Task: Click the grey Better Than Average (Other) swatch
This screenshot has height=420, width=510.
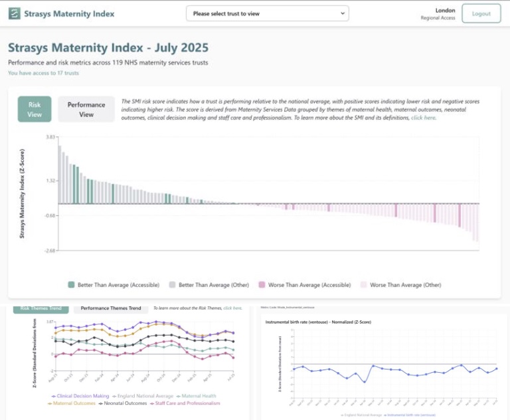Action: 173,285
